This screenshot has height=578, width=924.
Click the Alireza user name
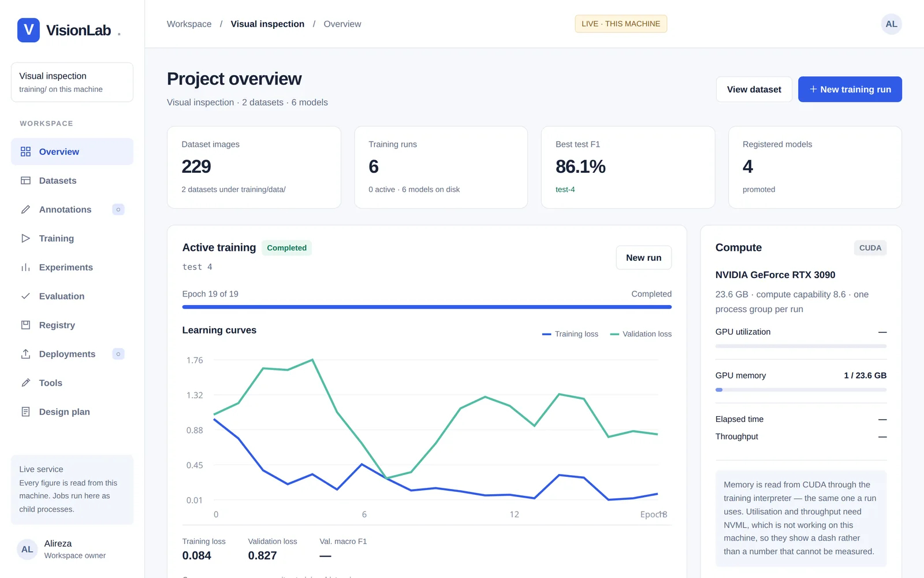tap(58, 543)
